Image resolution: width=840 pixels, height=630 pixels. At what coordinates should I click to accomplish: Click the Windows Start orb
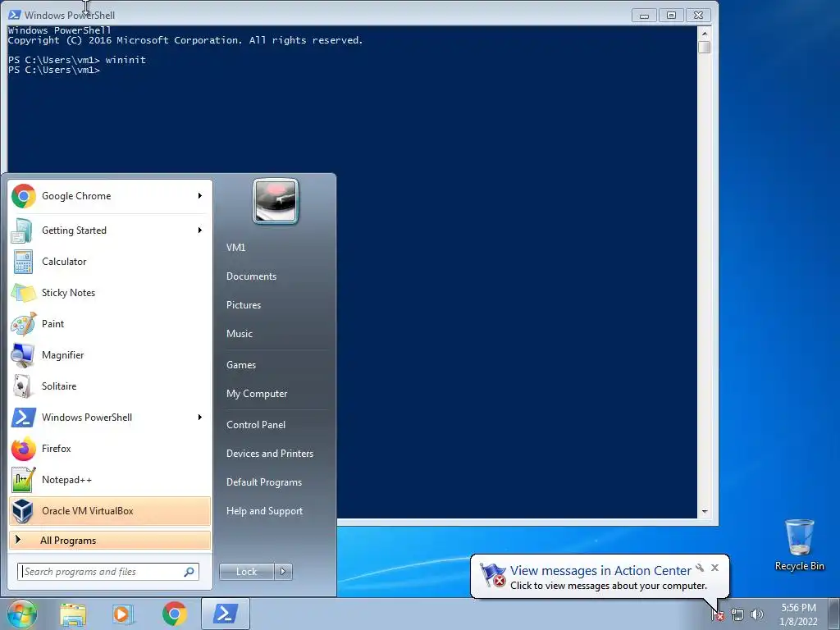tap(22, 614)
